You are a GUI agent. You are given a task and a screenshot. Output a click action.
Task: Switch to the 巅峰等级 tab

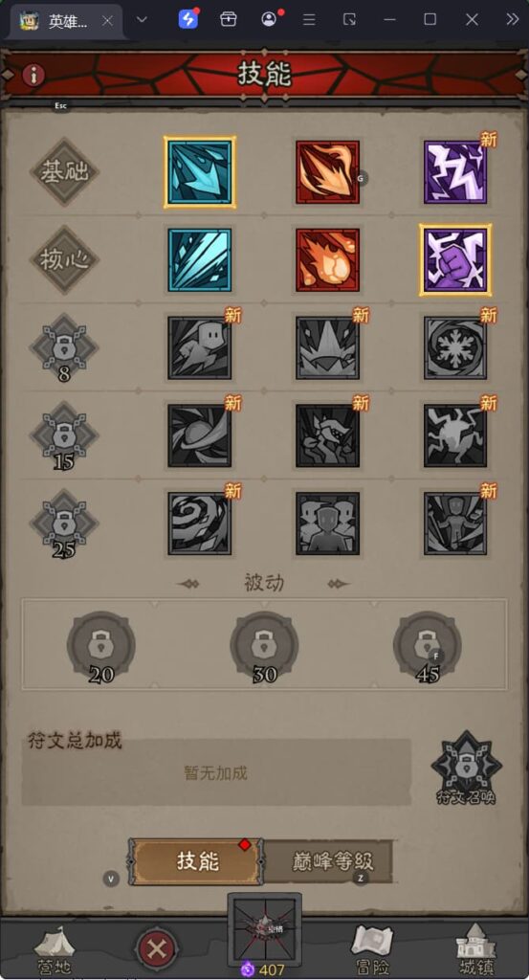click(x=332, y=861)
